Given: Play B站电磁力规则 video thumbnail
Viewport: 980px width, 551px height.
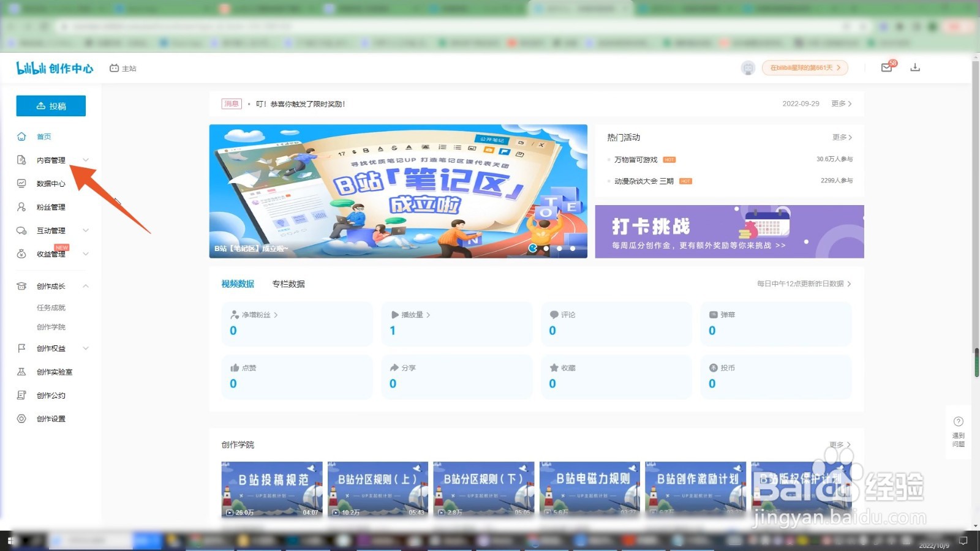Looking at the screenshot, I should coord(590,490).
